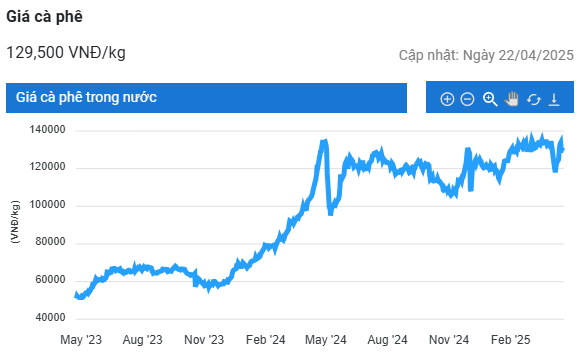582x360 pixels.
Task: Click the (VNĐ/kg) y-axis title
Action: (x=15, y=222)
